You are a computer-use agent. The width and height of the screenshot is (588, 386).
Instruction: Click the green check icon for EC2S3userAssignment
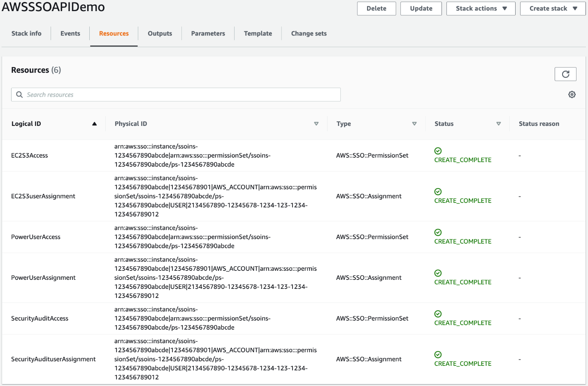437,191
